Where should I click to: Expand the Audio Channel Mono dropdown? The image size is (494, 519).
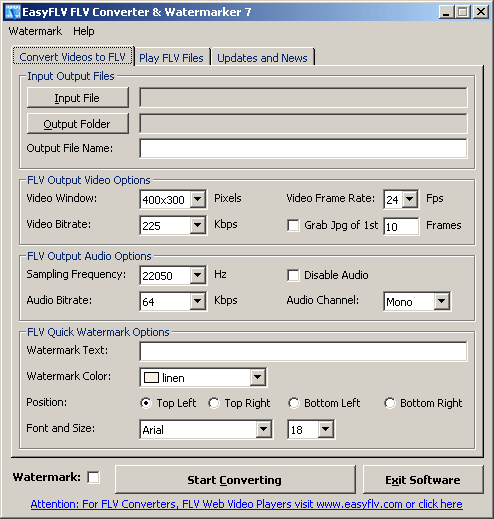click(442, 301)
